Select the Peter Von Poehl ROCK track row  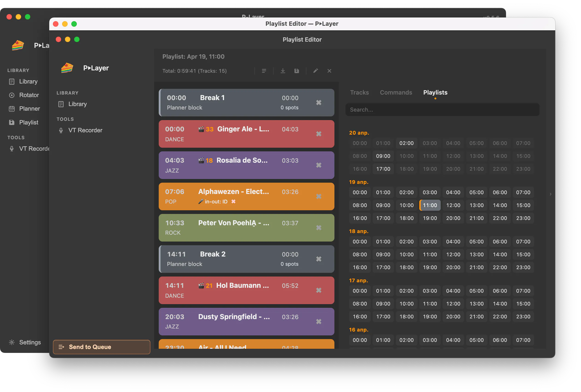tap(246, 228)
